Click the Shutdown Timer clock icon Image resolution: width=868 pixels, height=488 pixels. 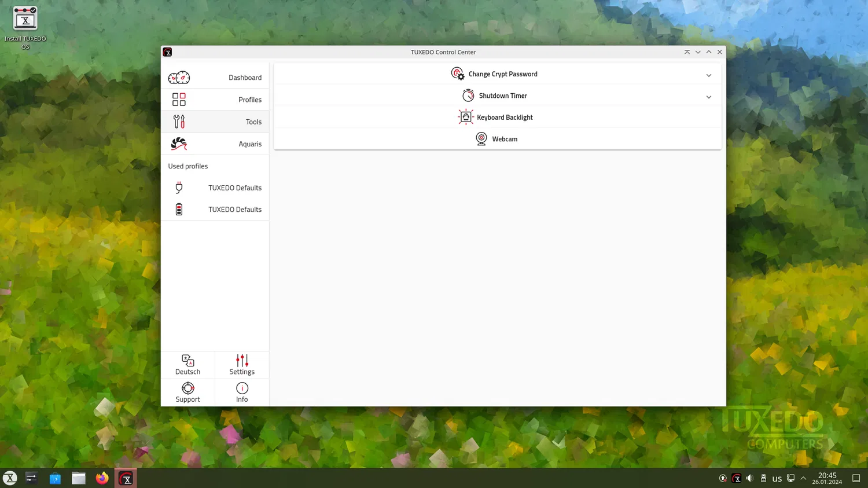468,96
